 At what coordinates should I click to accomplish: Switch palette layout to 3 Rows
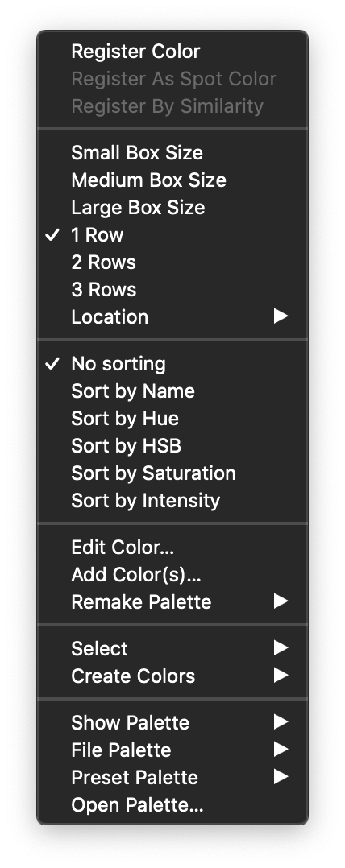[172, 290]
